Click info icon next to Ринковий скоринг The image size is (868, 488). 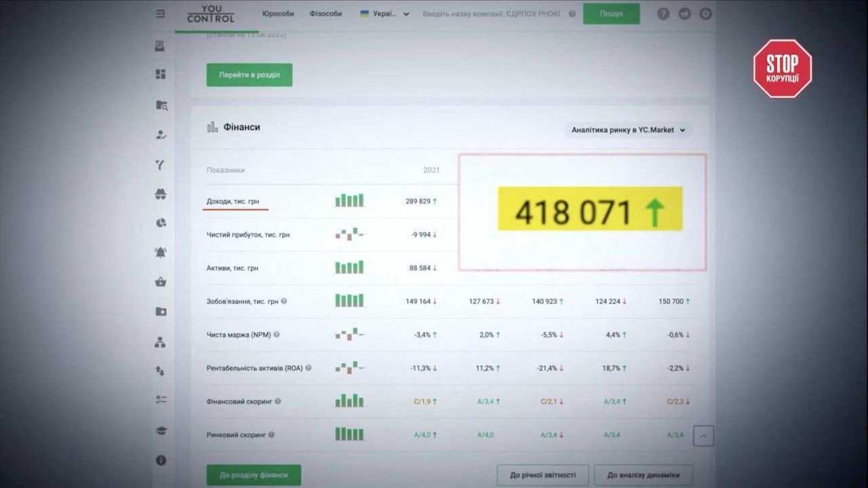(271, 434)
